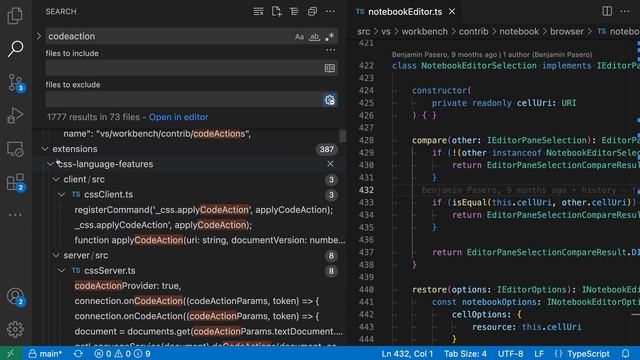Collapse the extensions folder results
This screenshot has width=640, height=360.
(45, 149)
